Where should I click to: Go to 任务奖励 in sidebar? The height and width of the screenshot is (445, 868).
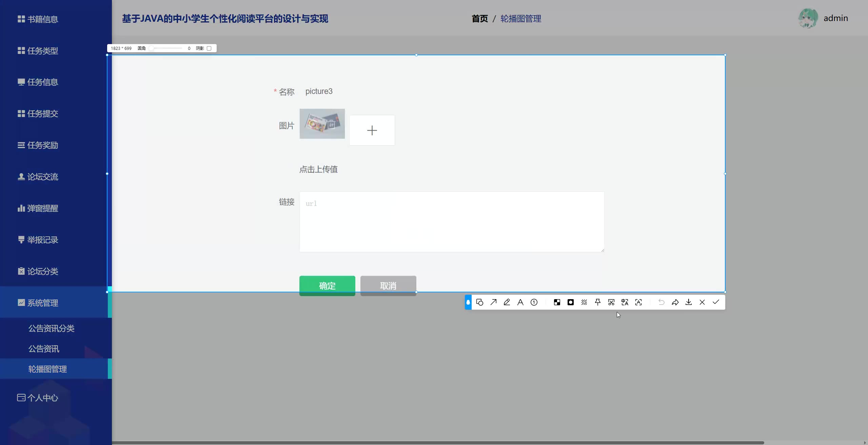point(43,145)
